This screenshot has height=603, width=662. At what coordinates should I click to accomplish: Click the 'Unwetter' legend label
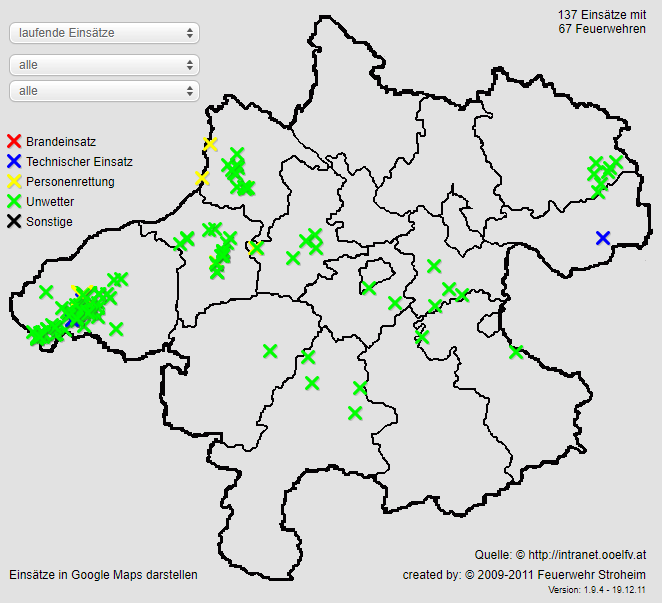(50, 202)
